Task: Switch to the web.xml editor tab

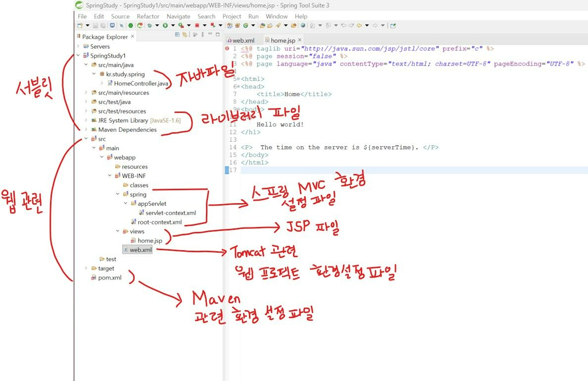Action: point(241,40)
